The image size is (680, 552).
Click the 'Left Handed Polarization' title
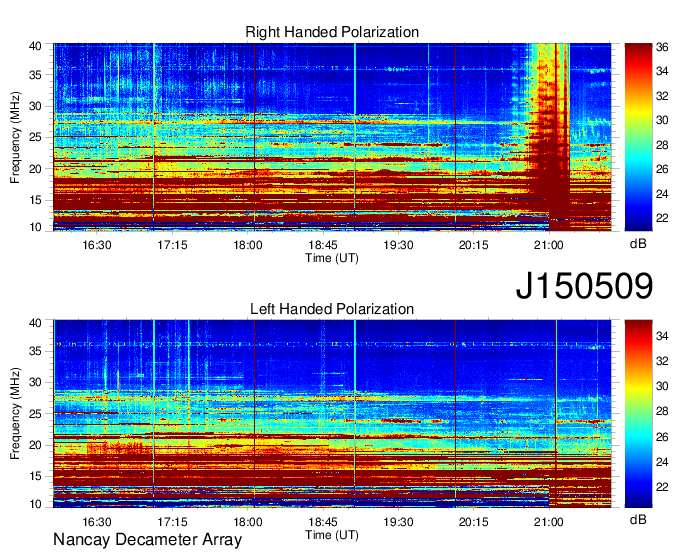pos(332,309)
